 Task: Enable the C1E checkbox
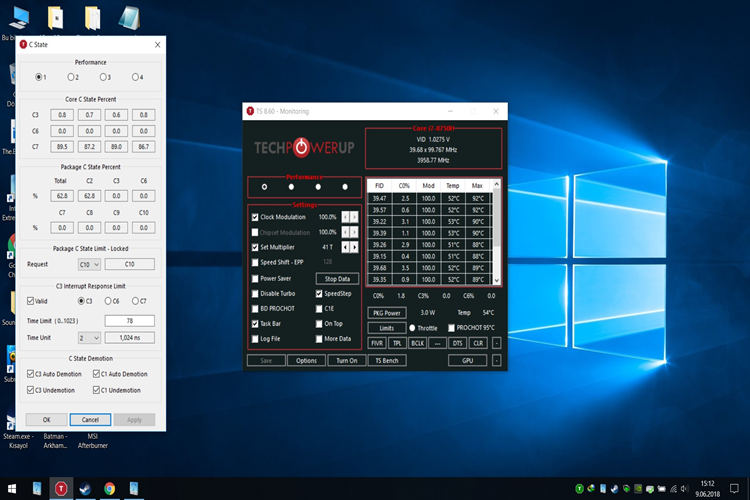coord(319,309)
